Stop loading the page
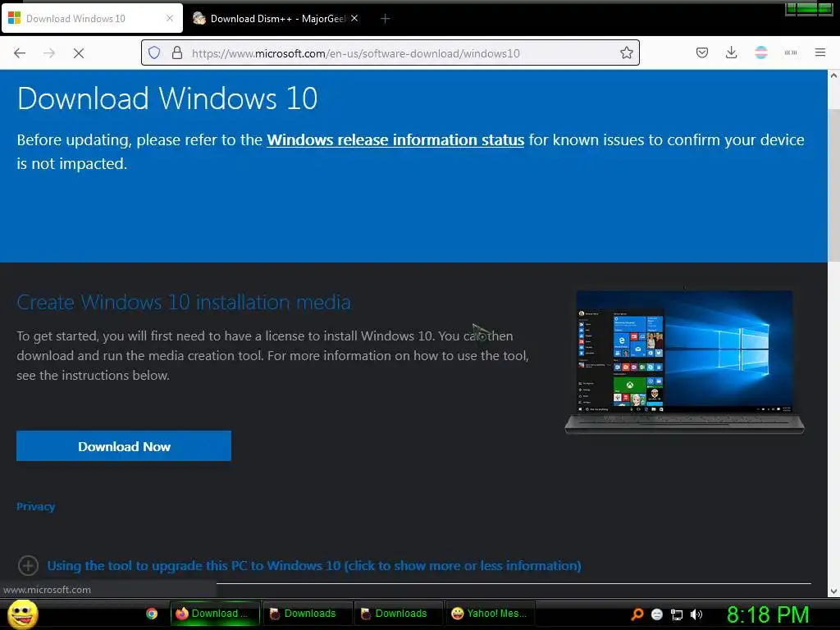This screenshot has width=840, height=630. coord(79,53)
